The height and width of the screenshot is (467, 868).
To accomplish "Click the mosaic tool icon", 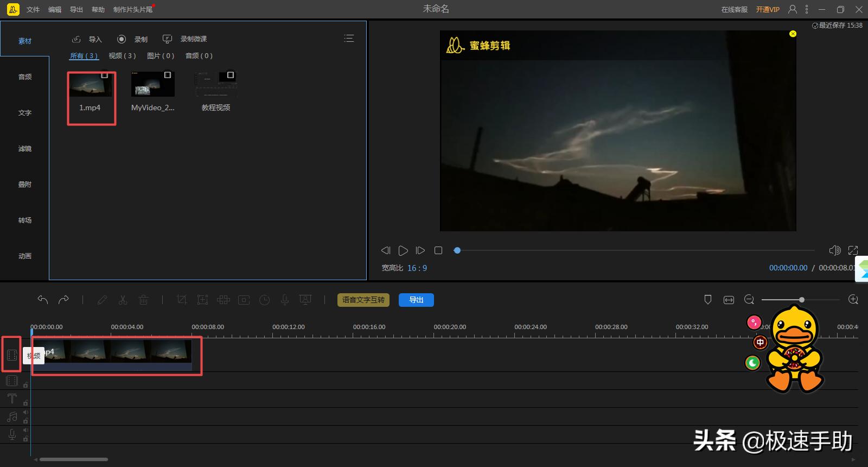I will (223, 300).
